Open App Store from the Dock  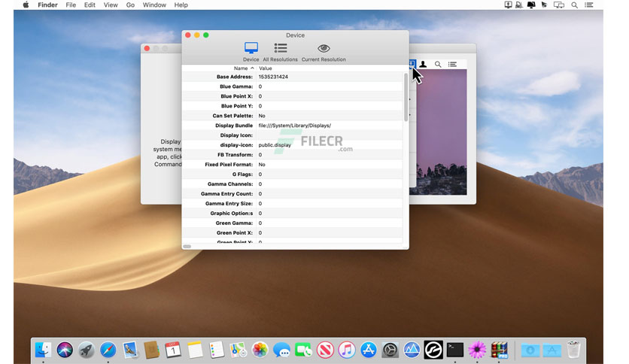368,350
